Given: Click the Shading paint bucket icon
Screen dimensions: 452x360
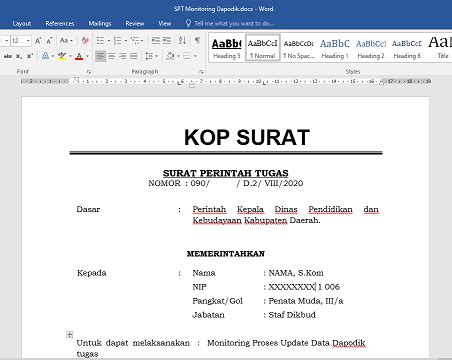Looking at the screenshot, I should pyautogui.click(x=170, y=56).
